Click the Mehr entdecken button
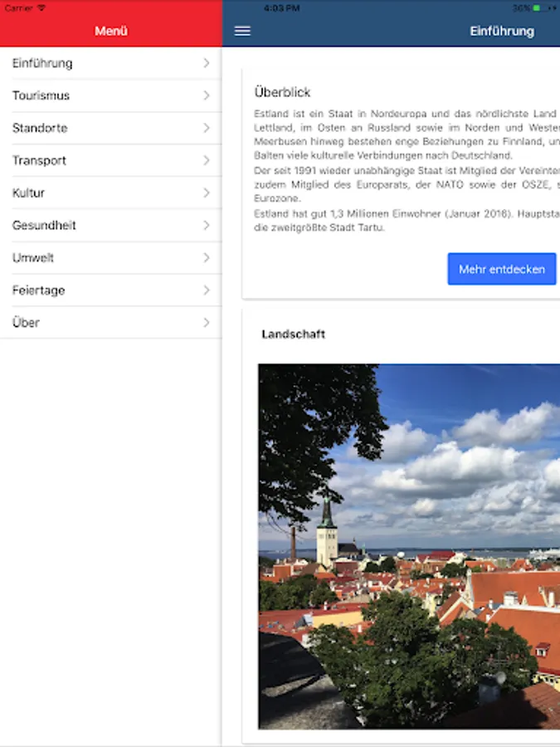The height and width of the screenshot is (747, 560). 502,269
